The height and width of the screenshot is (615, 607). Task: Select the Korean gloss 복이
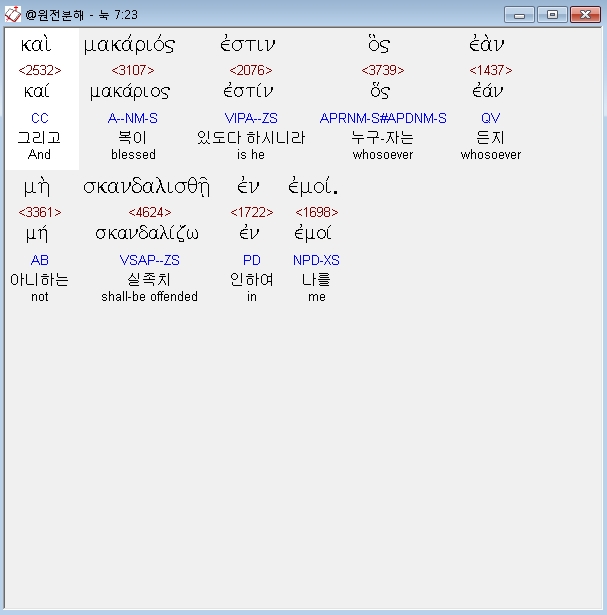click(133, 138)
